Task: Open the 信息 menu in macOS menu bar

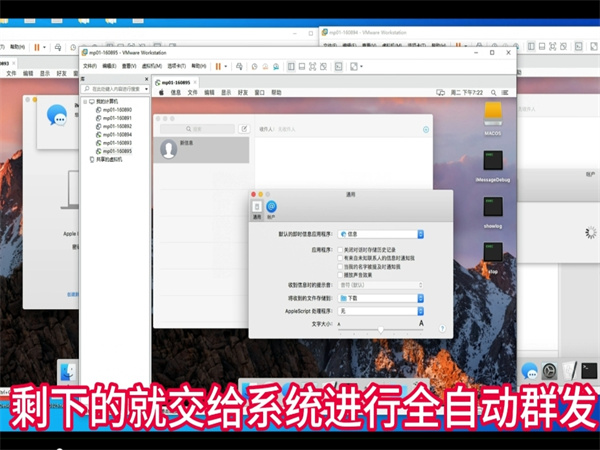Action: tap(175, 91)
